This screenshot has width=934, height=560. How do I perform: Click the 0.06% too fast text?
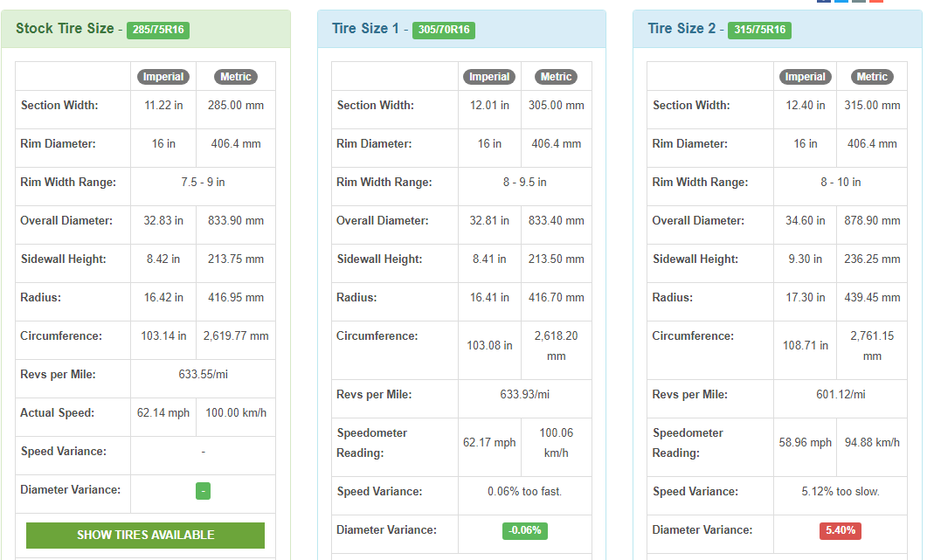tap(524, 492)
